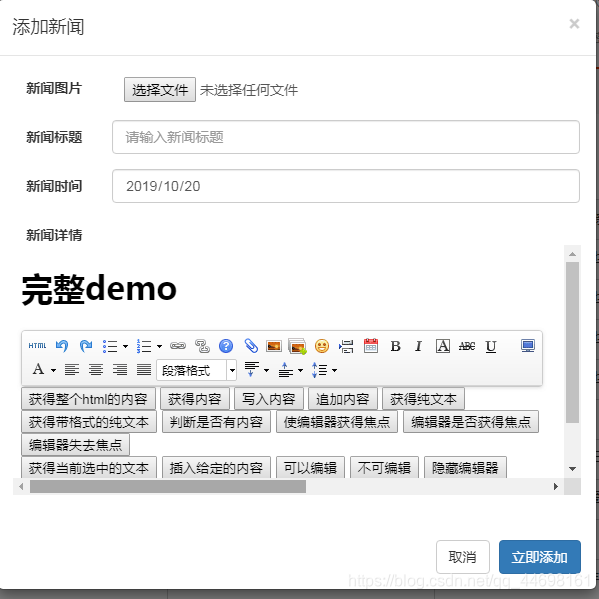Click the undo arrow in editor toolbar

pyautogui.click(x=62, y=346)
